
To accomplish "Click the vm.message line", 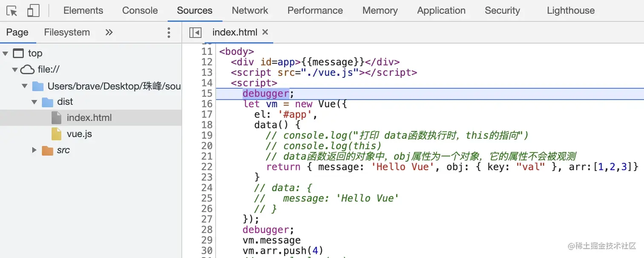I will click(x=272, y=240).
